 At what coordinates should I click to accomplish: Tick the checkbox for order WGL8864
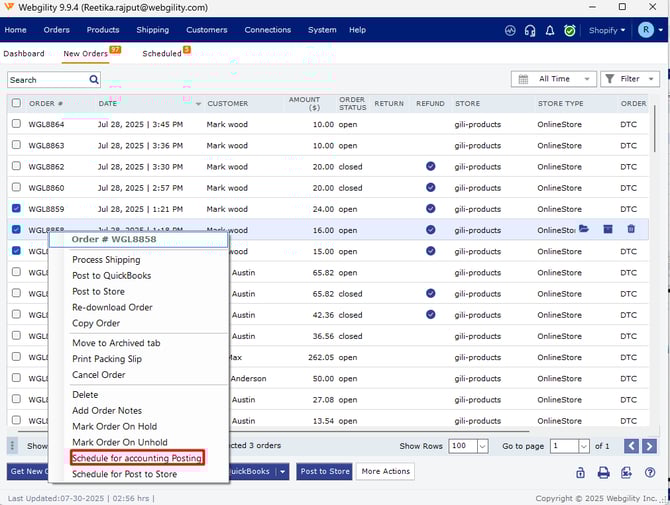[x=15, y=124]
